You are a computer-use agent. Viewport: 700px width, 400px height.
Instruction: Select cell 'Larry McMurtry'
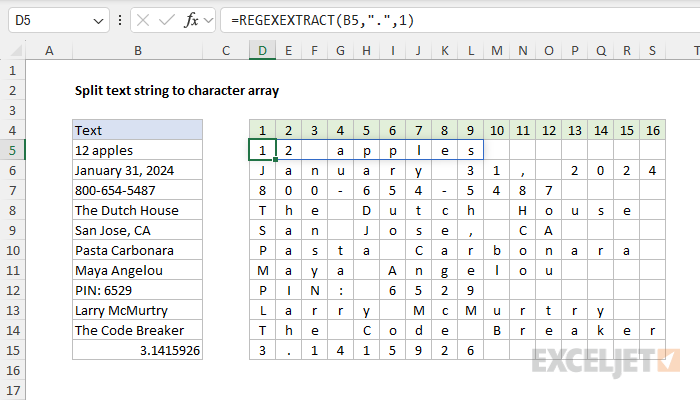tap(138, 310)
